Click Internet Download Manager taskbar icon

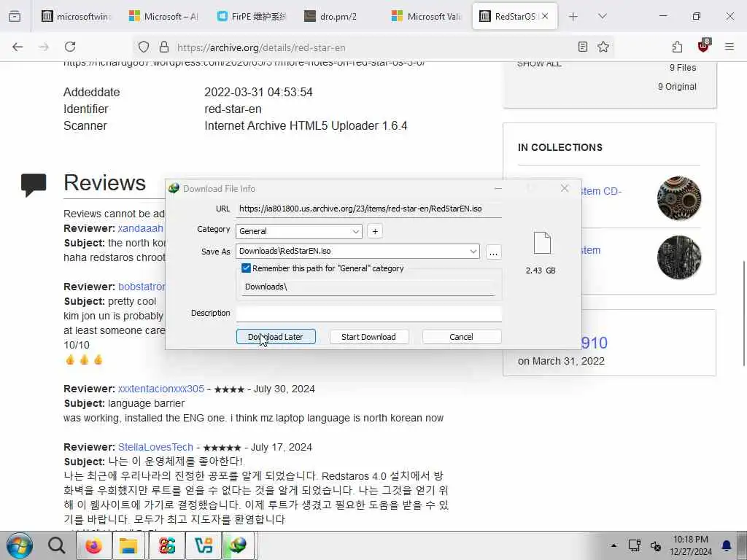(239, 545)
